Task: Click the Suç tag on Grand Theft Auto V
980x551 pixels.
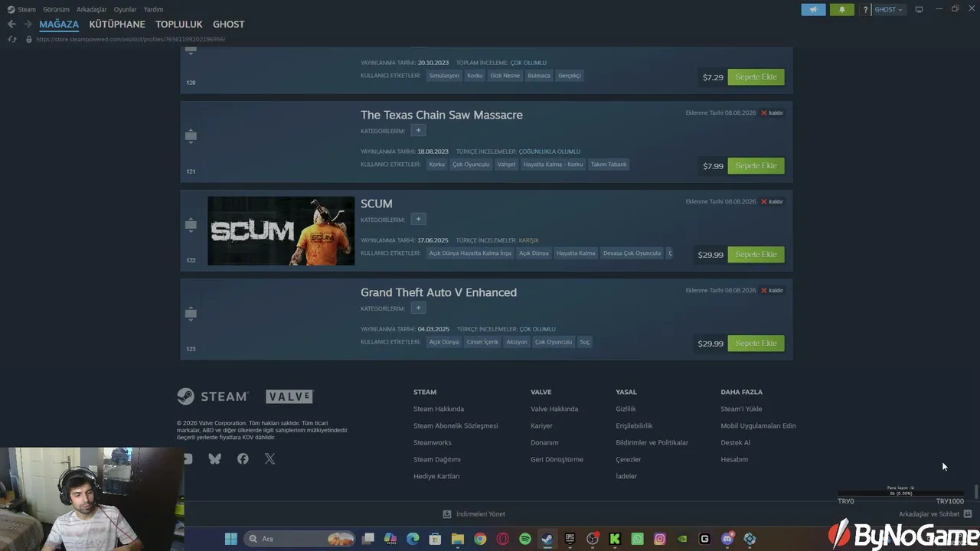Action: [584, 342]
